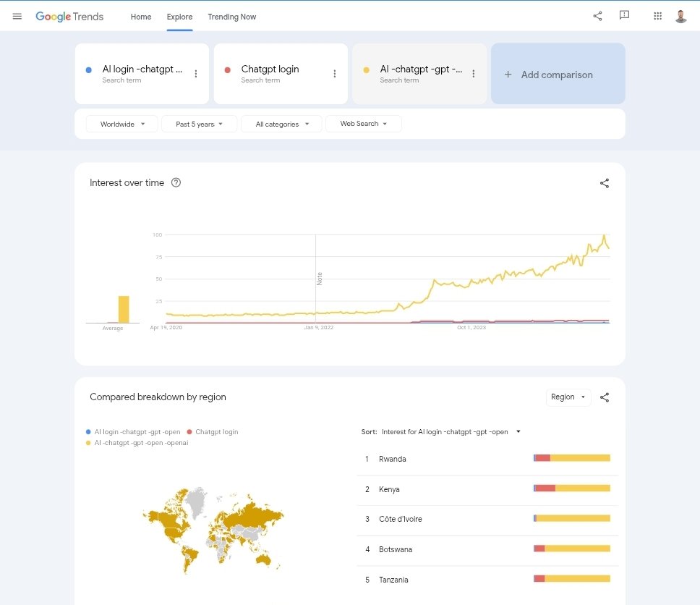Click the Côte d'Ivoire breakdown bar
Viewport: 700px width, 605px height.
point(572,518)
